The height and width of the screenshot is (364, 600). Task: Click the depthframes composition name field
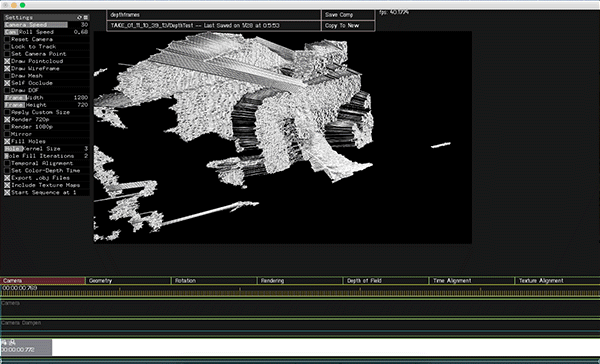214,15
